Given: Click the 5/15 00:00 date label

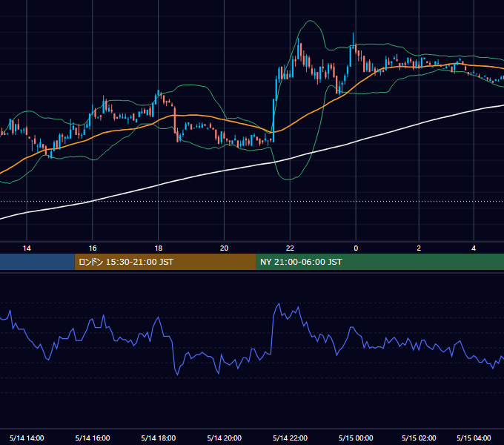Looking at the screenshot, I should coord(356,438).
